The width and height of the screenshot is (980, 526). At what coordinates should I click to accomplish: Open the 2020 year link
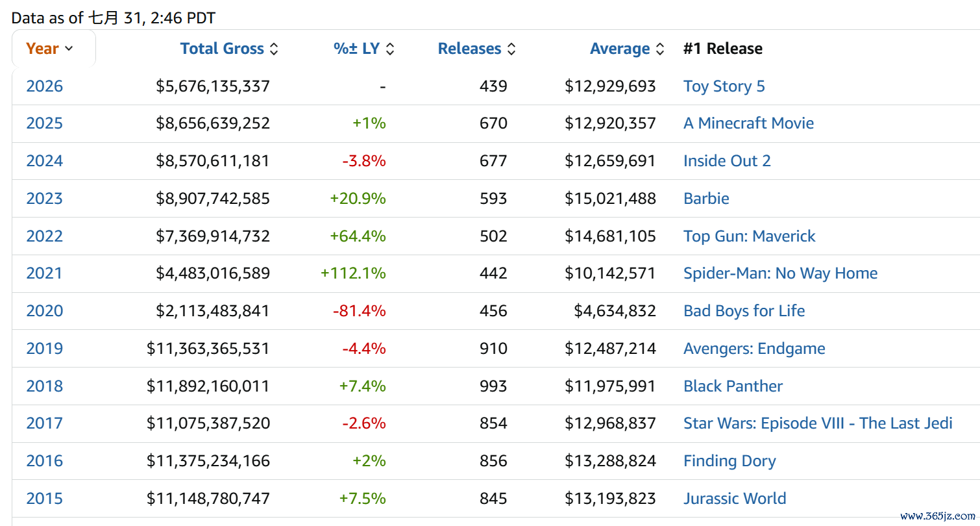click(x=45, y=311)
